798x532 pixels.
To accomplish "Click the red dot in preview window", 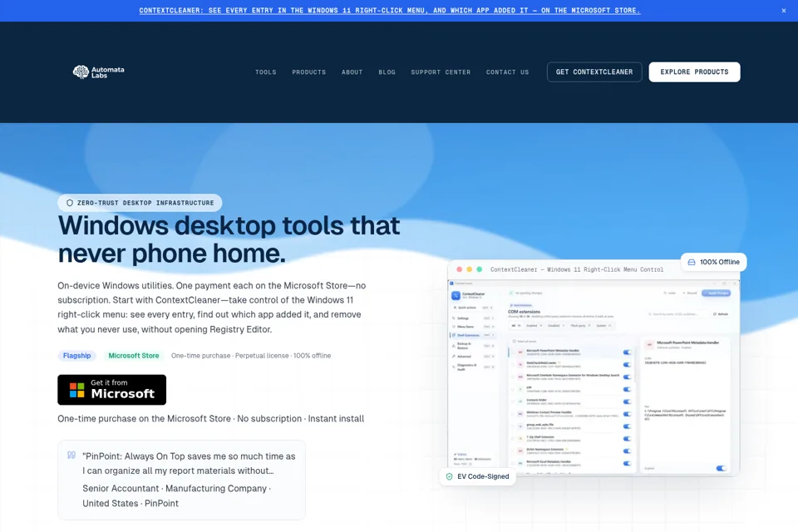I will [459, 269].
